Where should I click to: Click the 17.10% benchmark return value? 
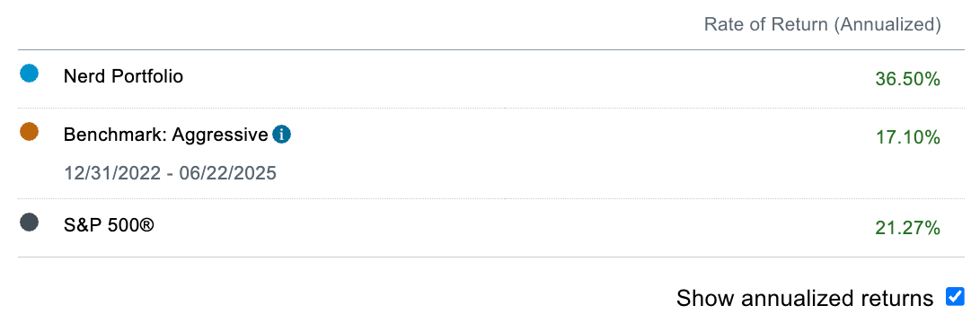908,136
